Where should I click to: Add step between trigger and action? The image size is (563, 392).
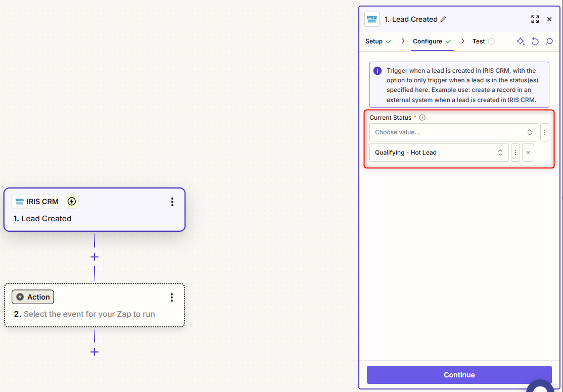pos(95,257)
